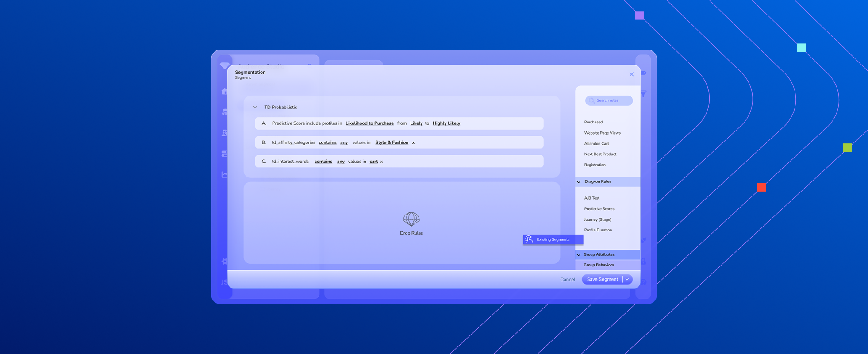Click the magnifier icon in Search rules
This screenshot has width=868, height=354.
591,100
